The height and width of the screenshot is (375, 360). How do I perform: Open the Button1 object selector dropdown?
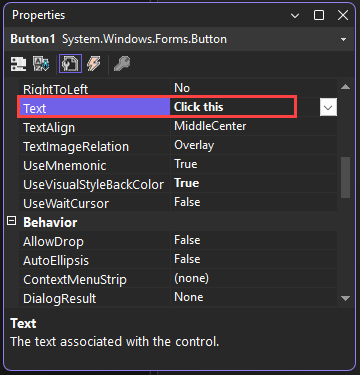click(343, 39)
